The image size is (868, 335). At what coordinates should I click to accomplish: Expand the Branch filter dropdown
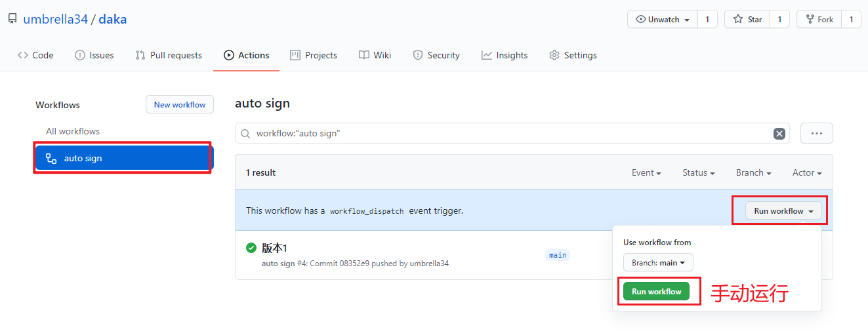[753, 172]
